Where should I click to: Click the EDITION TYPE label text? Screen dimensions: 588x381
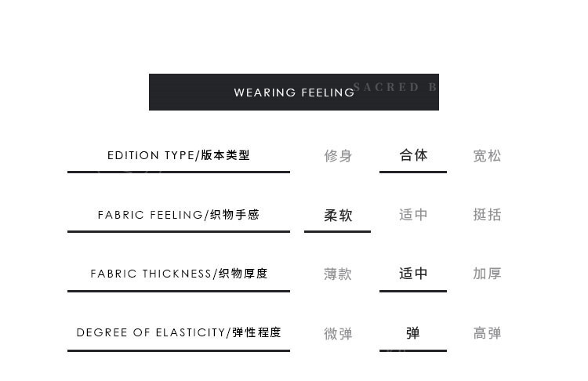151,155
